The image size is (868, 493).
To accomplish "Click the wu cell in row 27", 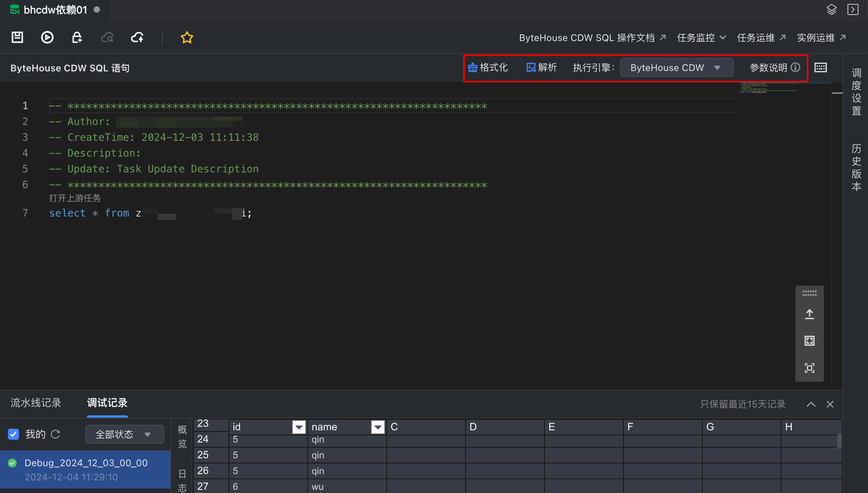I will coord(347,487).
